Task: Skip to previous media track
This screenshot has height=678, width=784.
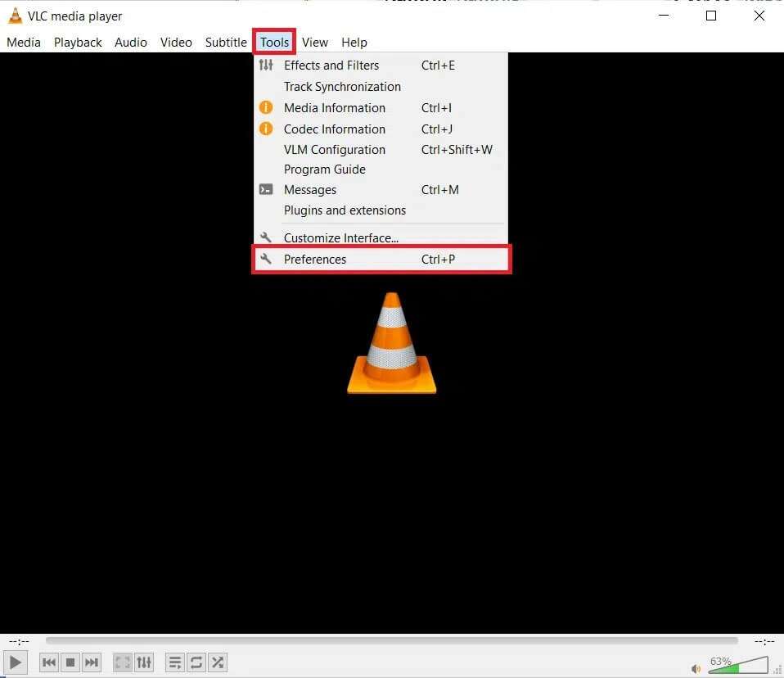Action: [x=49, y=662]
